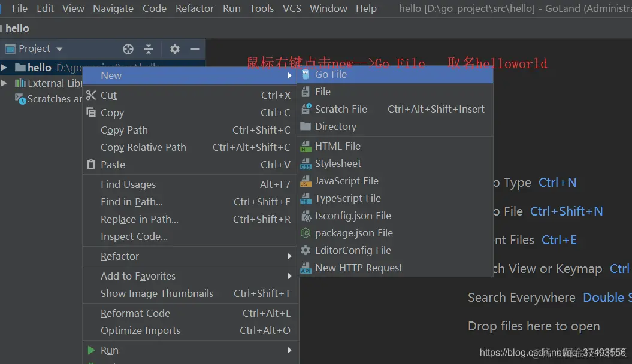Screen dimensions: 632x364
Task: Choose Show Image Thumbnails
Action: 190,293
